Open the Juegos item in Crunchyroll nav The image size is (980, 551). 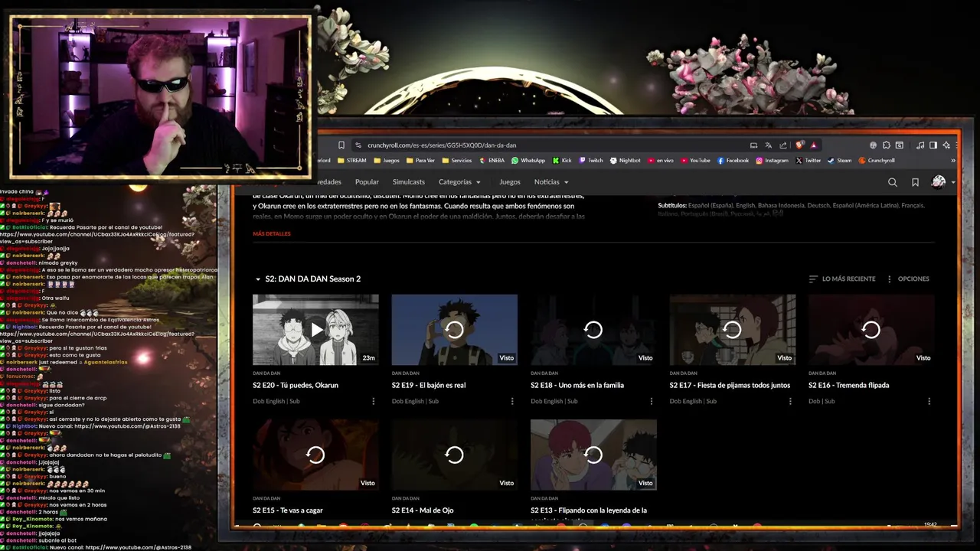click(510, 182)
